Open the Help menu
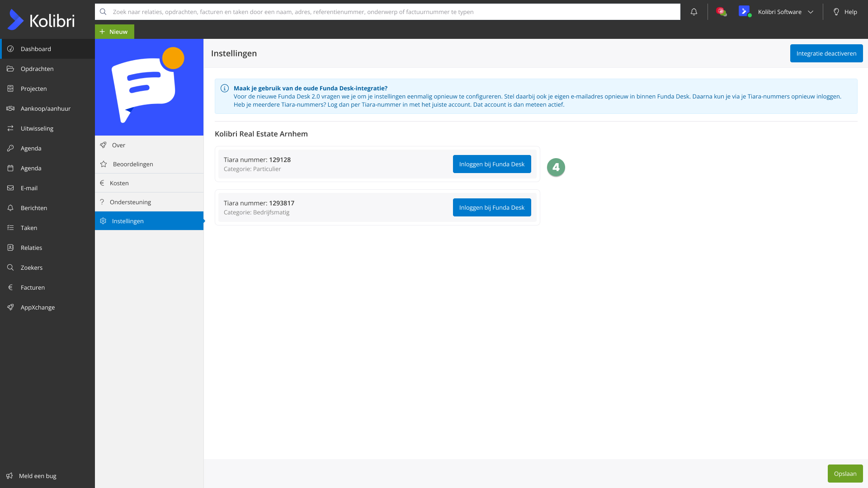Screen dimensions: 868x488 [x=845, y=12]
